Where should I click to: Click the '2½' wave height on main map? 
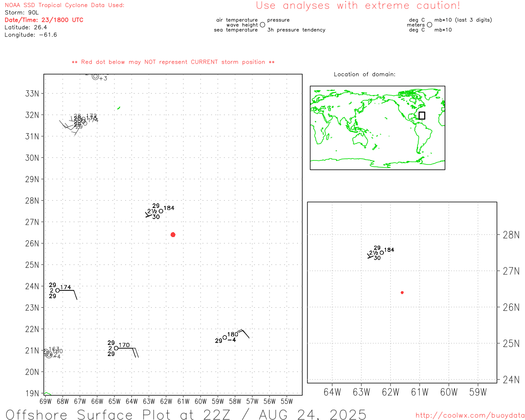tap(152, 212)
